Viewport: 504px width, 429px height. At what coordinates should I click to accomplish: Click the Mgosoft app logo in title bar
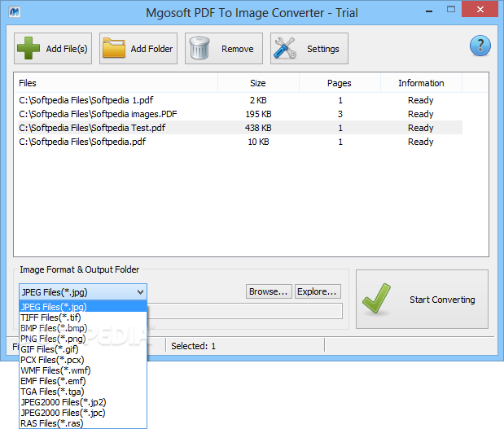(14, 12)
